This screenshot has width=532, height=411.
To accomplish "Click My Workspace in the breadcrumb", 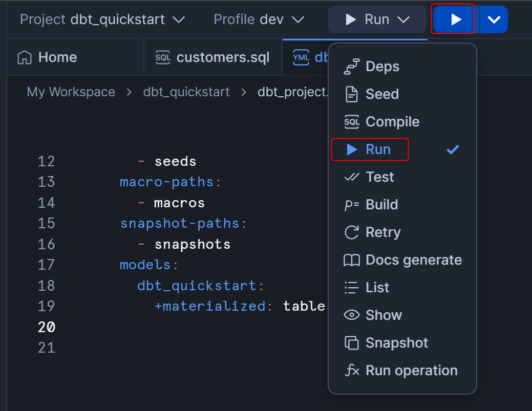I will [71, 92].
